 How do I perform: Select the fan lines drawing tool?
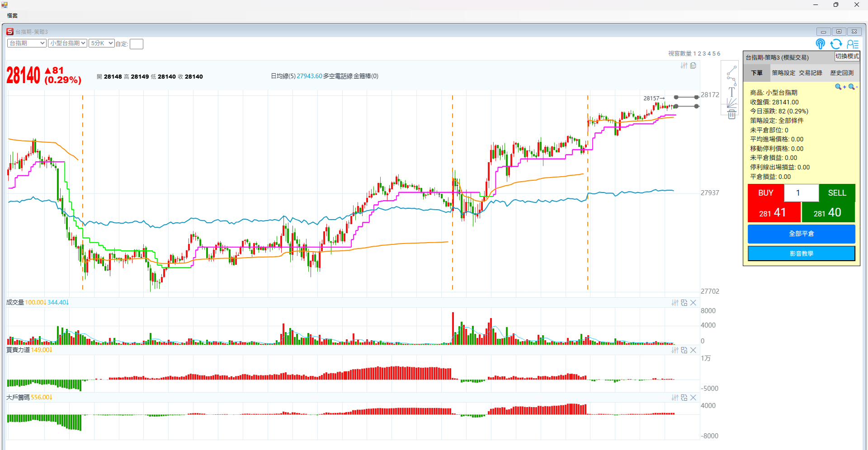[x=731, y=103]
